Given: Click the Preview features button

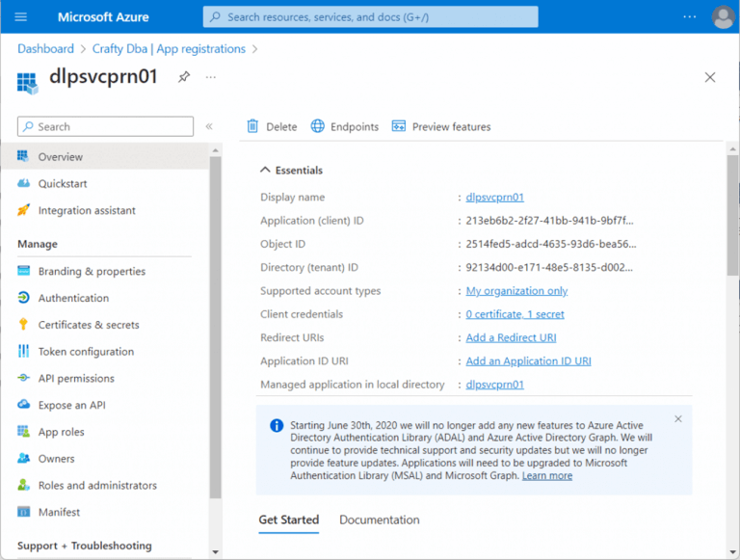Looking at the screenshot, I should coord(441,126).
